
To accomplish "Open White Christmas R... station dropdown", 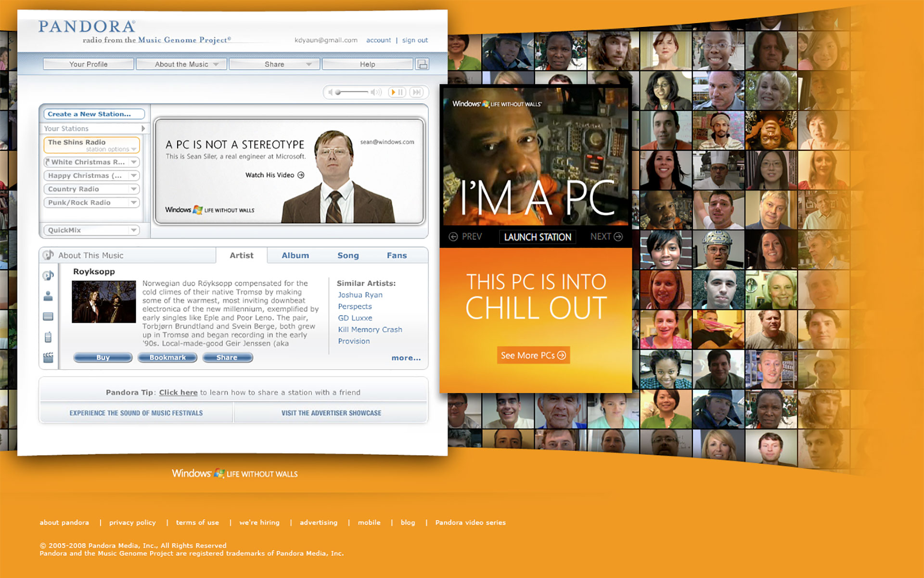I will tap(134, 162).
